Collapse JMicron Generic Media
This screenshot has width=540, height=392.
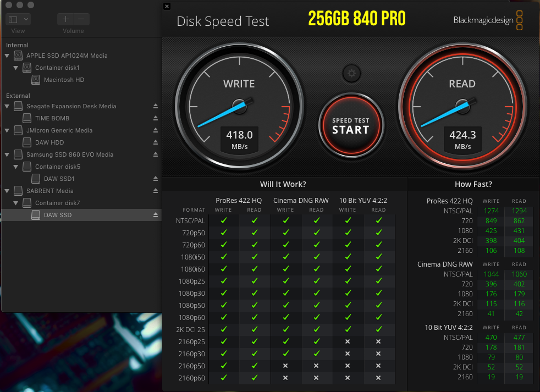tap(7, 130)
